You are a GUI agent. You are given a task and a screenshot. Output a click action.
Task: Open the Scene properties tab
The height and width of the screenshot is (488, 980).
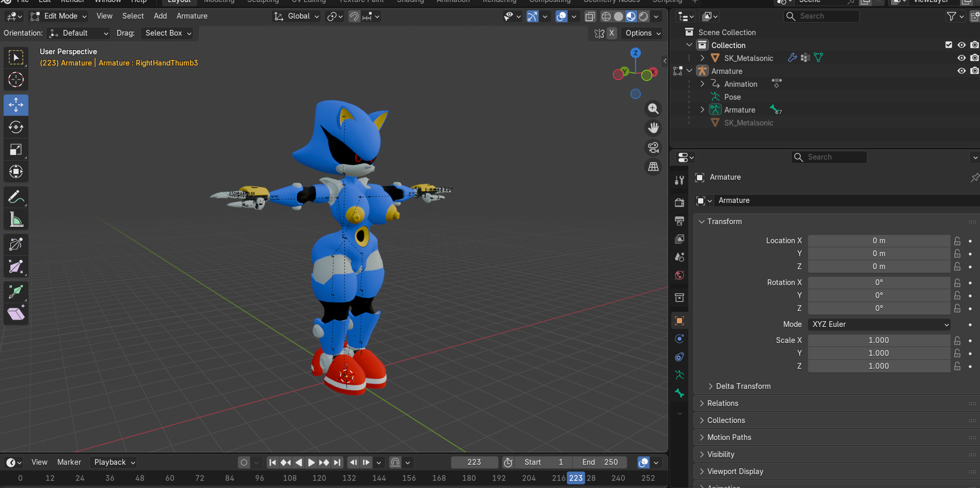679,257
